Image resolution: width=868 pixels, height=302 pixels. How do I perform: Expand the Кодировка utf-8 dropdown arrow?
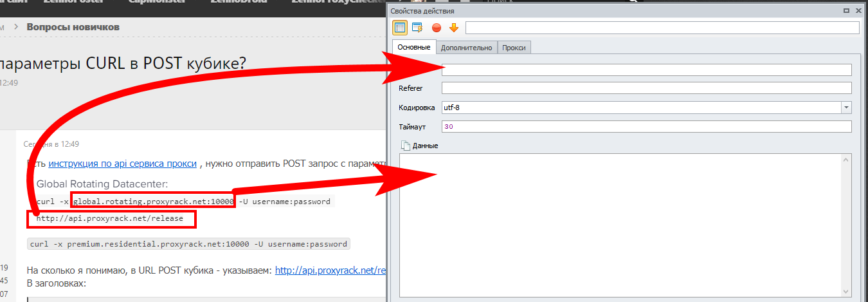click(846, 108)
